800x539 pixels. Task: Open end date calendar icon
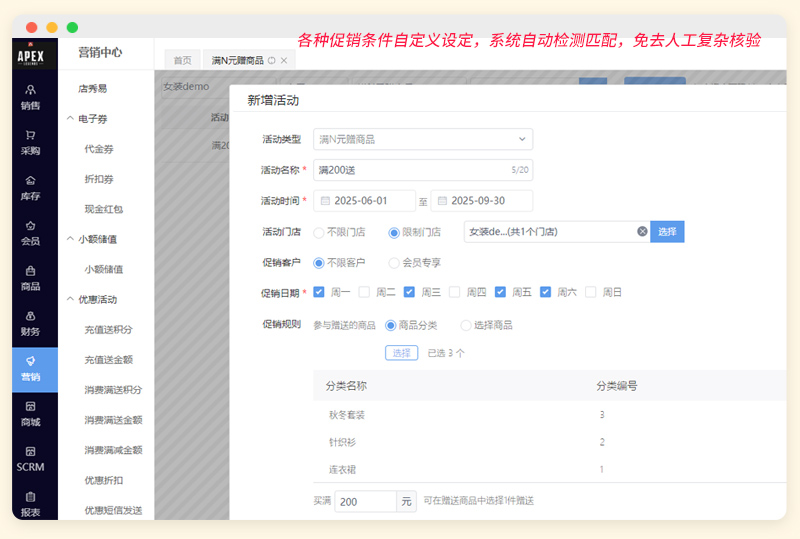coord(442,201)
